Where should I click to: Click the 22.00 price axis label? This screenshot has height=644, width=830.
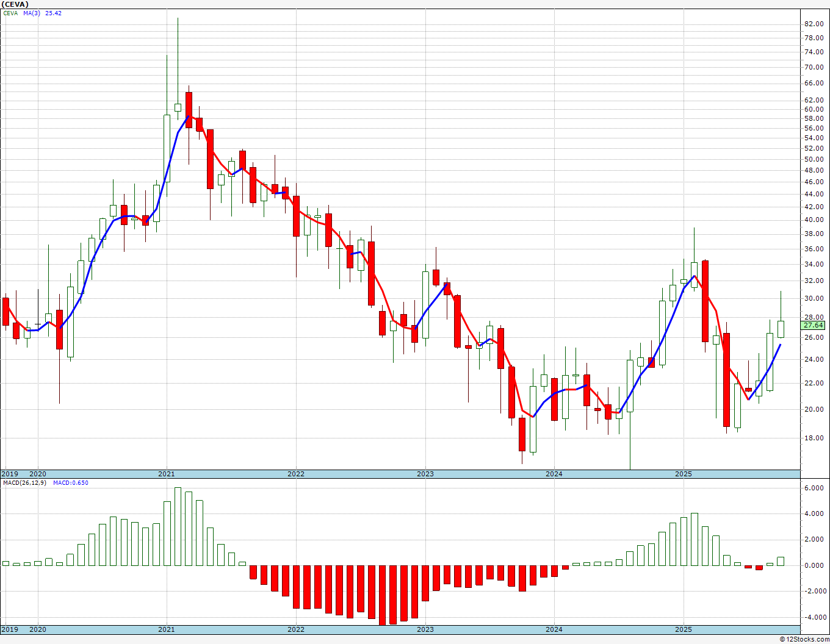(814, 383)
